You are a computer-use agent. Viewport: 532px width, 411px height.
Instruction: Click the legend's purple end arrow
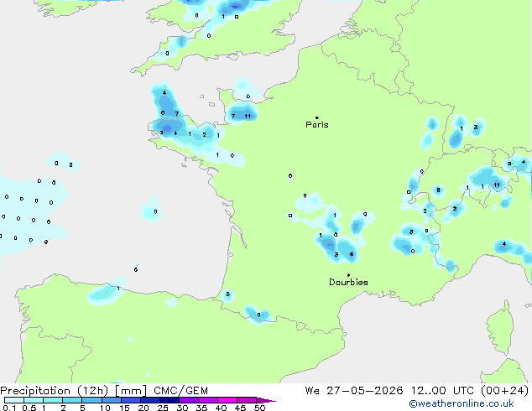click(266, 400)
